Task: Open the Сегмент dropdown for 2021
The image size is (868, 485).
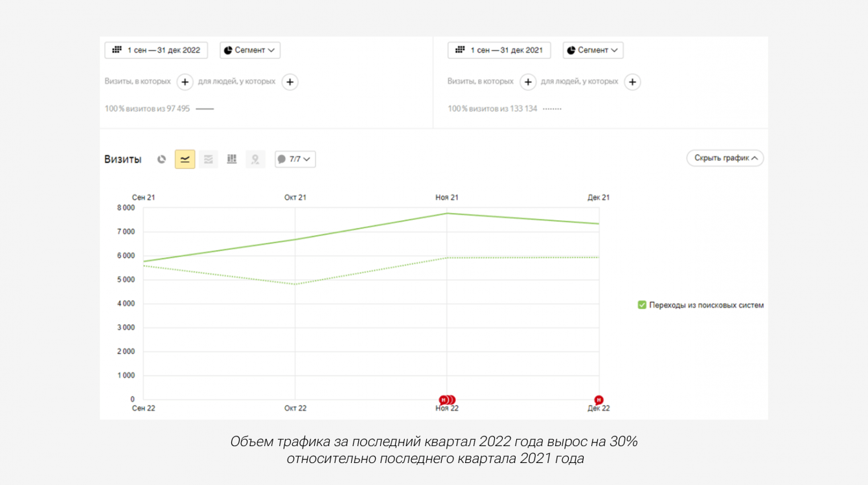Action: pyautogui.click(x=593, y=51)
